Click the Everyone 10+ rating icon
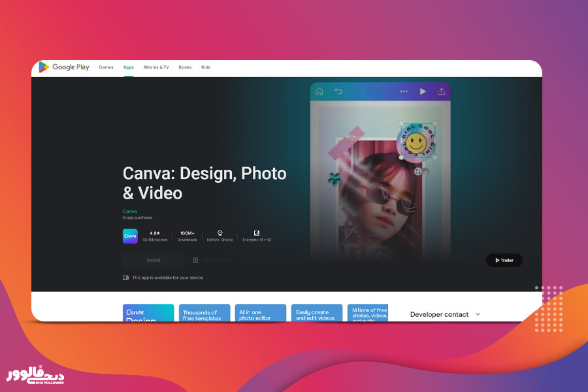The image size is (588, 392). tap(257, 233)
